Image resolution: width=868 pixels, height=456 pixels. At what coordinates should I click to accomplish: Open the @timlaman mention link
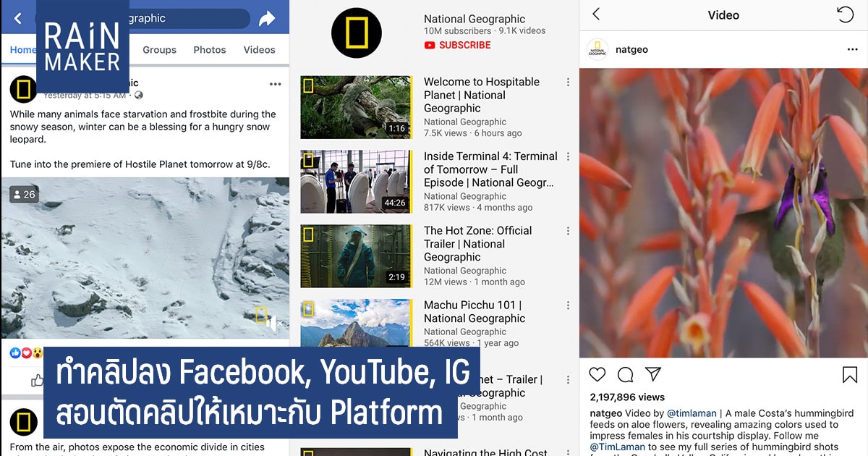(x=692, y=413)
